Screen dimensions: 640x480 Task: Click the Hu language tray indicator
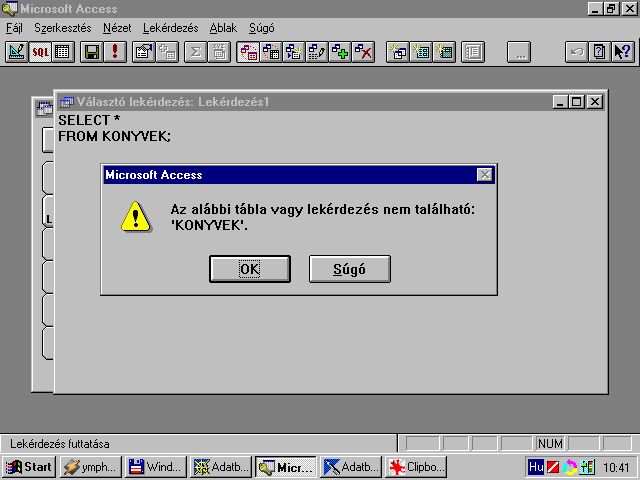536,467
